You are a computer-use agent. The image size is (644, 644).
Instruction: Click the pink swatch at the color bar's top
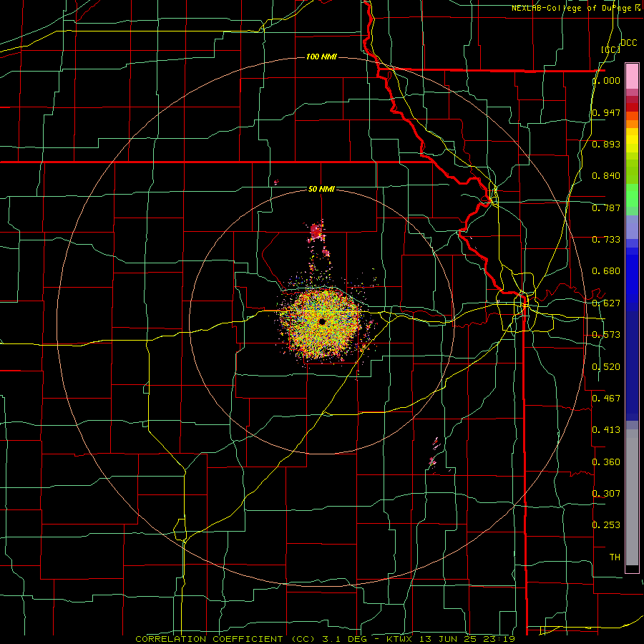632,76
